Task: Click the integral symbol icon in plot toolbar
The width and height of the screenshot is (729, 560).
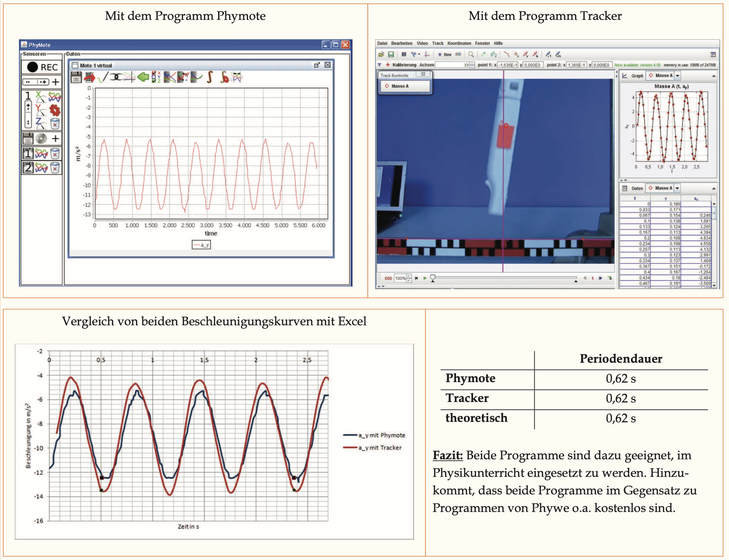Action: pyautogui.click(x=210, y=77)
